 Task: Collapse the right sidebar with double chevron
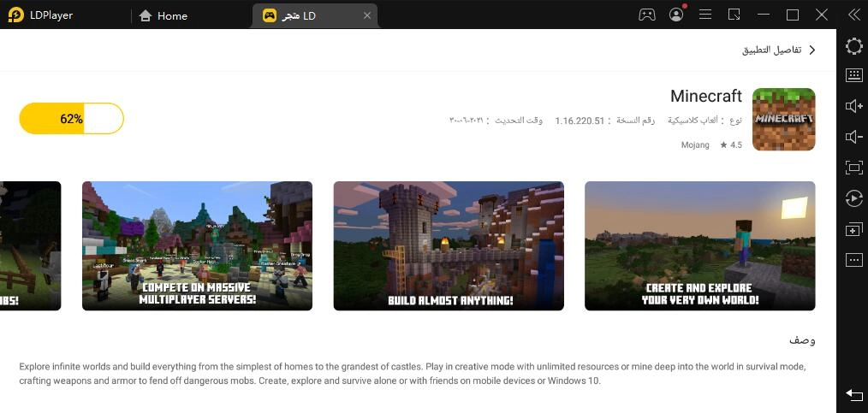(854, 15)
